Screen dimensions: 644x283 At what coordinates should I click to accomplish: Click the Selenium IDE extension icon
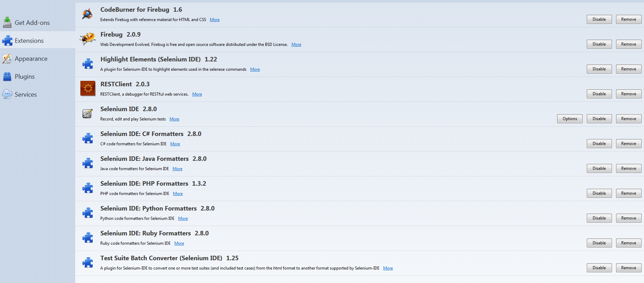tap(88, 114)
